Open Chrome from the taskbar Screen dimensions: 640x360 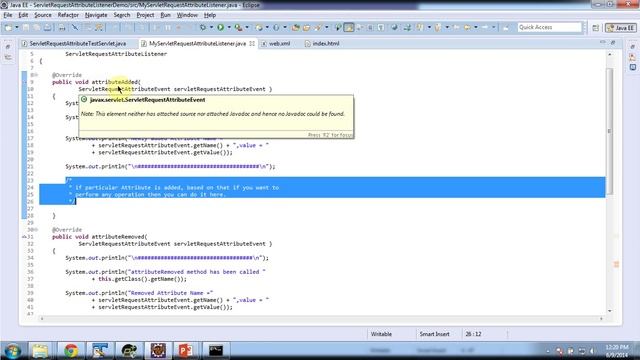tap(71, 351)
